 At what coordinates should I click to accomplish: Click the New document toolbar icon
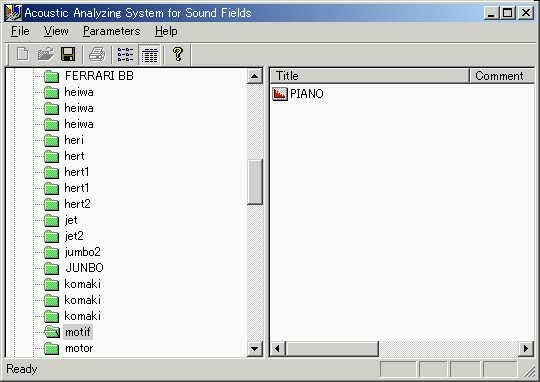(23, 54)
